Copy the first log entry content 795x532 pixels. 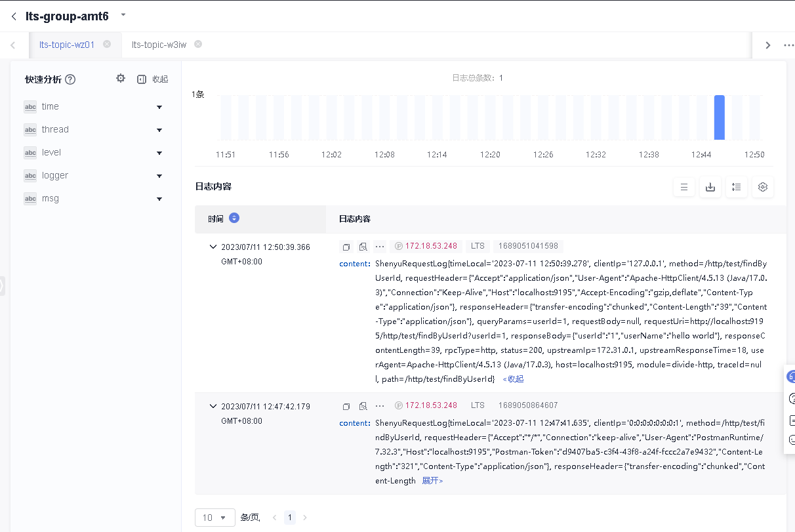pyautogui.click(x=346, y=247)
